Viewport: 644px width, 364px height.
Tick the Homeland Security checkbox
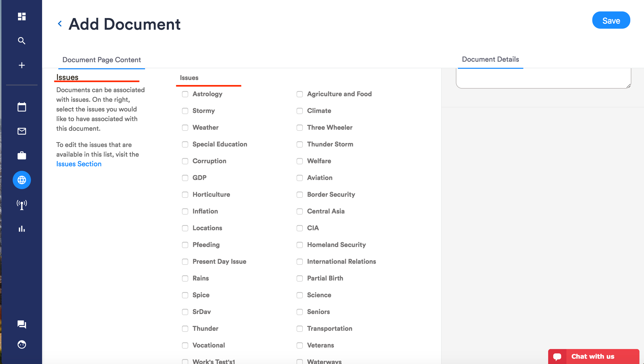[300, 245]
